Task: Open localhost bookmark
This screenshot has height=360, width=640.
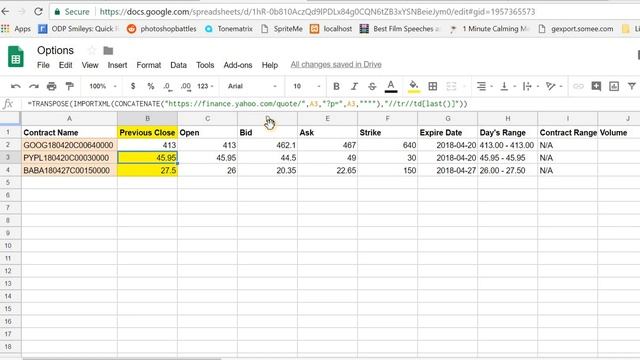Action: point(331,29)
